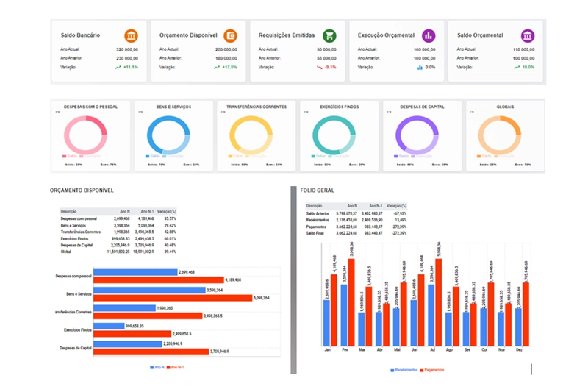Click the Set month label on chart axis
This screenshot has width=588, height=392.
click(x=467, y=349)
